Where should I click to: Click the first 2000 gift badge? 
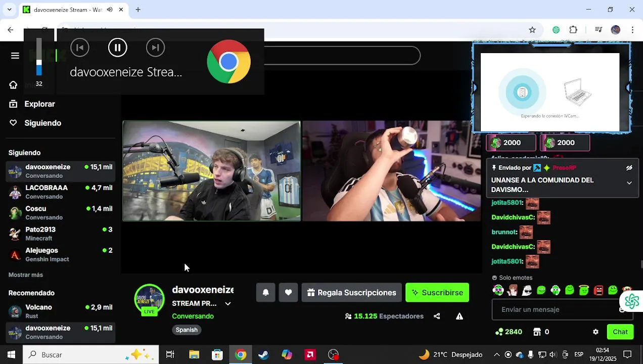[511, 143]
